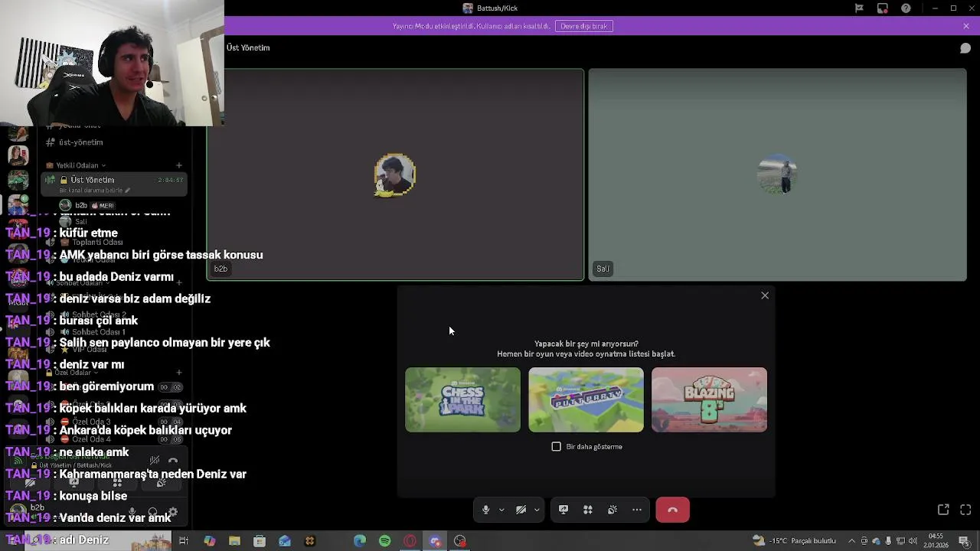Viewport: 980px width, 551px height.
Task: Click 'Devre dışı bırak' streamer mode button
Action: tap(584, 26)
